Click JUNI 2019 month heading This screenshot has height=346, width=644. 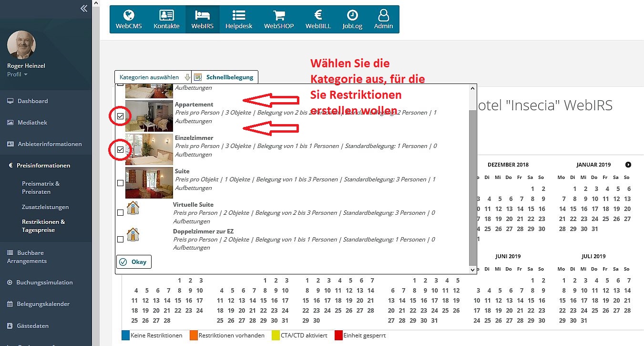coord(508,256)
